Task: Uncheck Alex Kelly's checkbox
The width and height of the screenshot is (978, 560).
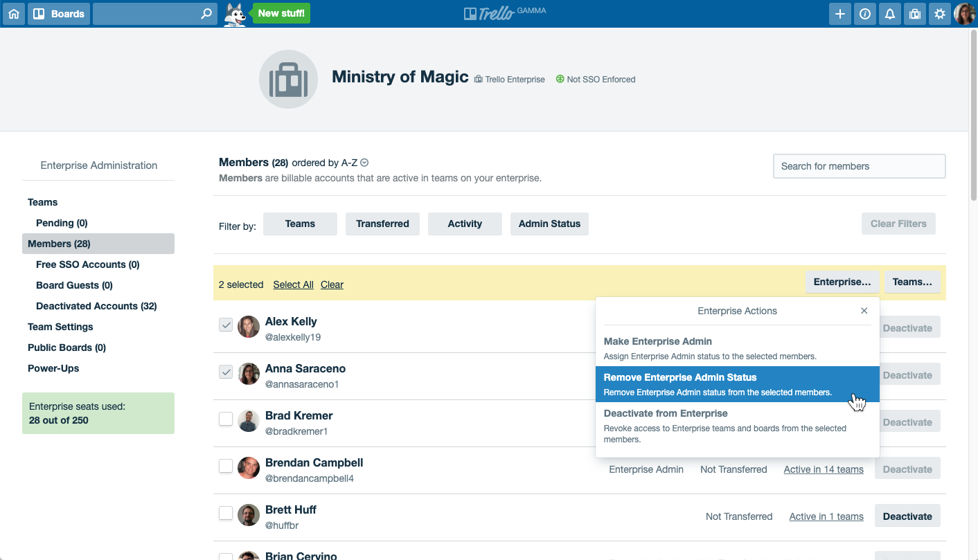Action: (226, 325)
